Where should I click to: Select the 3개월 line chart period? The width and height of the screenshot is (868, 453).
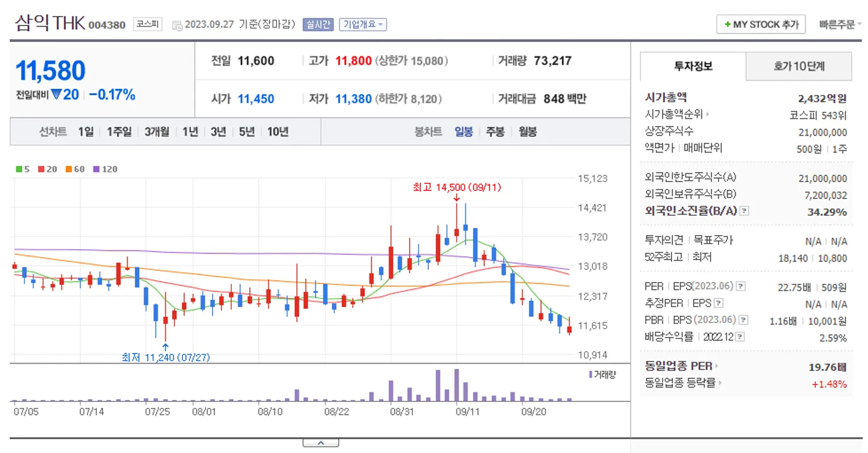157,132
